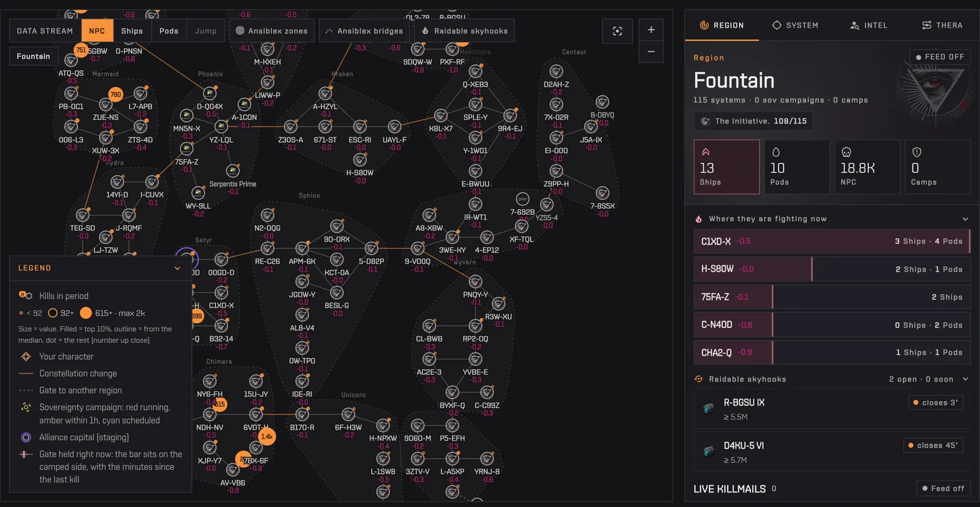Open D4KU-5 VI skyhook thumbnail icon
Viewport: 980px width, 507px height.
pos(709,452)
